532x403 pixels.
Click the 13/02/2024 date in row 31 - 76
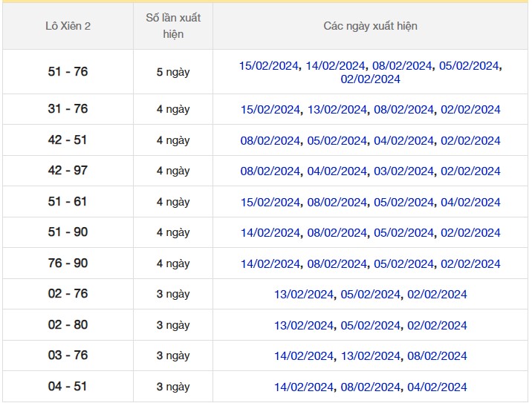pos(337,110)
